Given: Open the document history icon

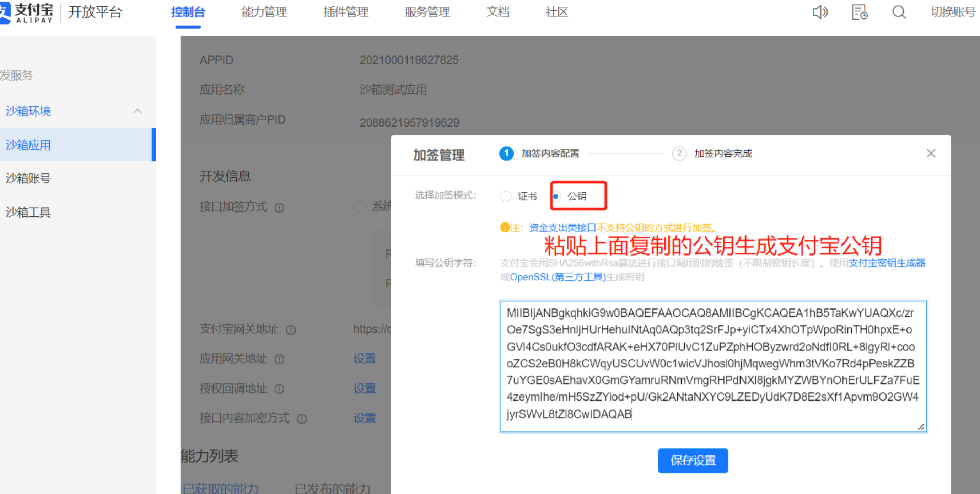Looking at the screenshot, I should click(x=859, y=12).
